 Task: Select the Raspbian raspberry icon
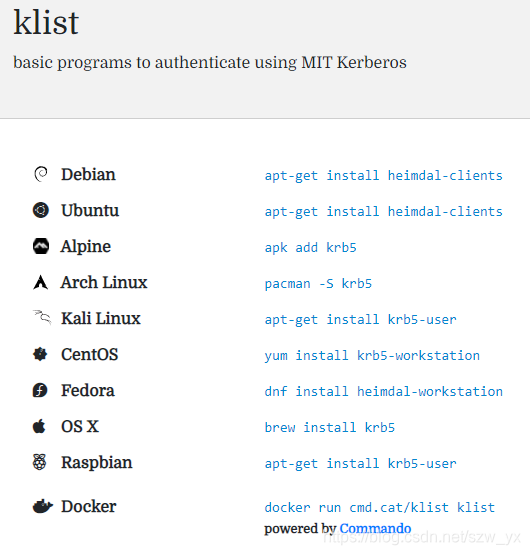[x=40, y=462]
